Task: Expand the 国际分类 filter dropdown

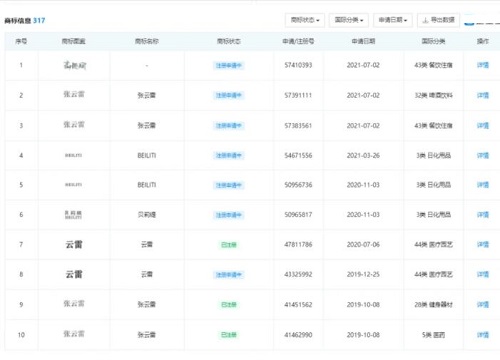Action: coord(349,20)
